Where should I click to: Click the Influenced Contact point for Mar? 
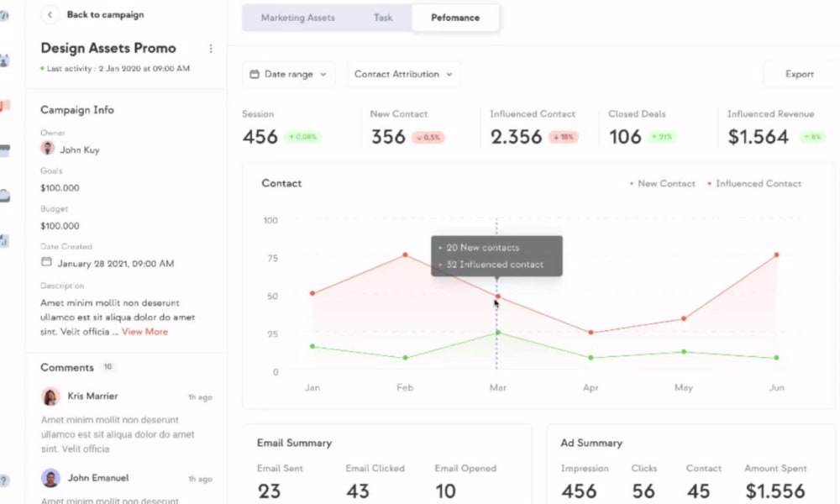pyautogui.click(x=497, y=297)
